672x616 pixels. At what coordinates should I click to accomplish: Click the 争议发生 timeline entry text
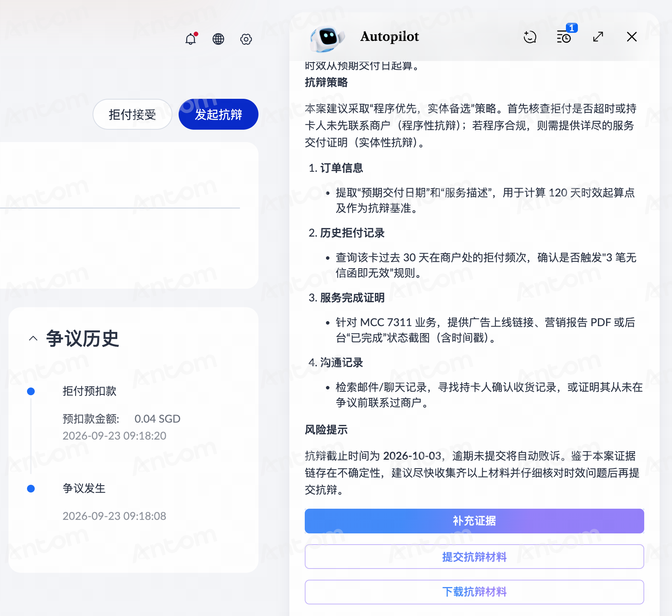click(x=84, y=488)
